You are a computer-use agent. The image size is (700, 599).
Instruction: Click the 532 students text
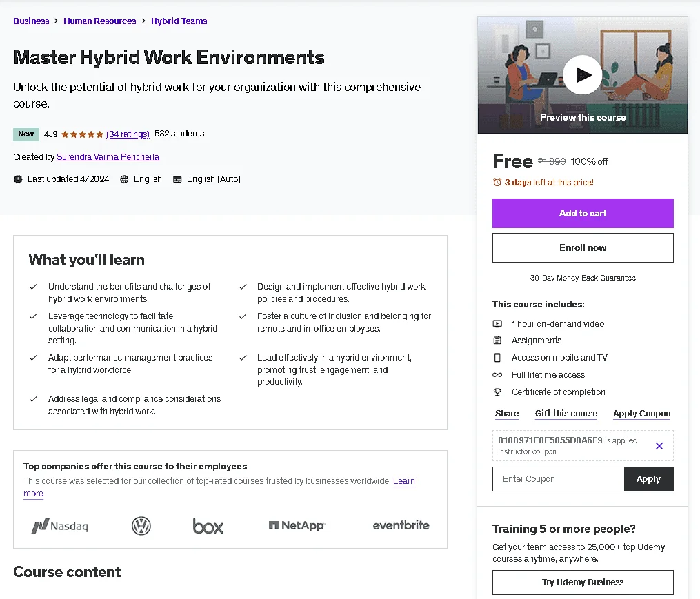click(x=179, y=134)
